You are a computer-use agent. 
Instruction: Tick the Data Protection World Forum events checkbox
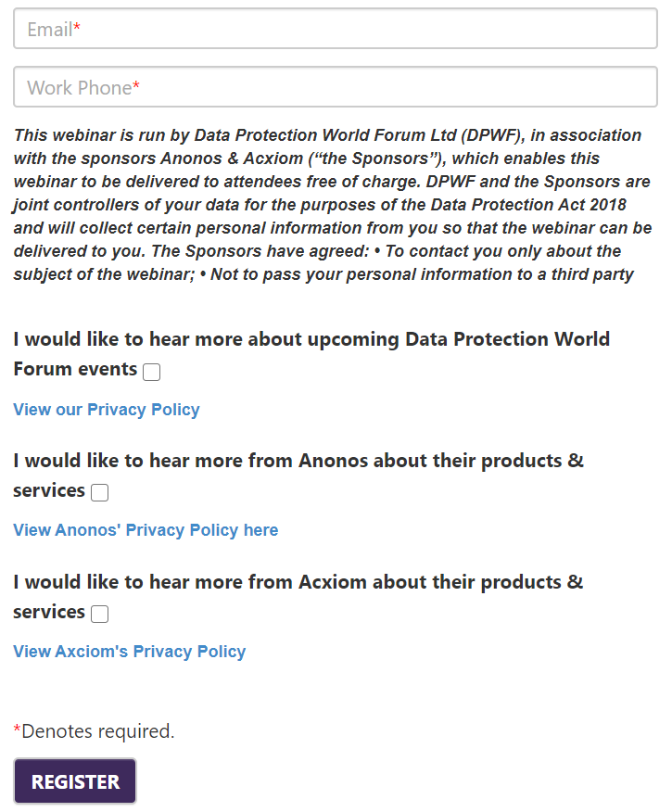[x=151, y=372]
